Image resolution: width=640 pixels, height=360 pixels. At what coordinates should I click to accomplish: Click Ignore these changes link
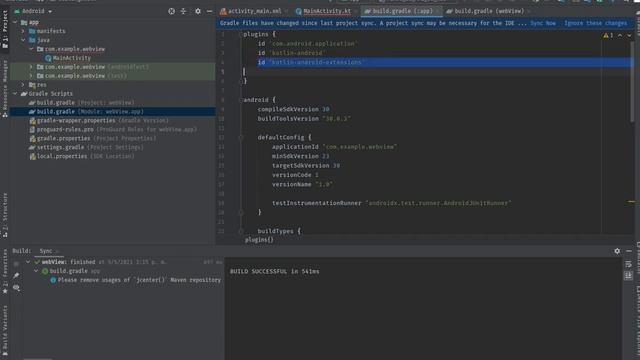click(596, 23)
